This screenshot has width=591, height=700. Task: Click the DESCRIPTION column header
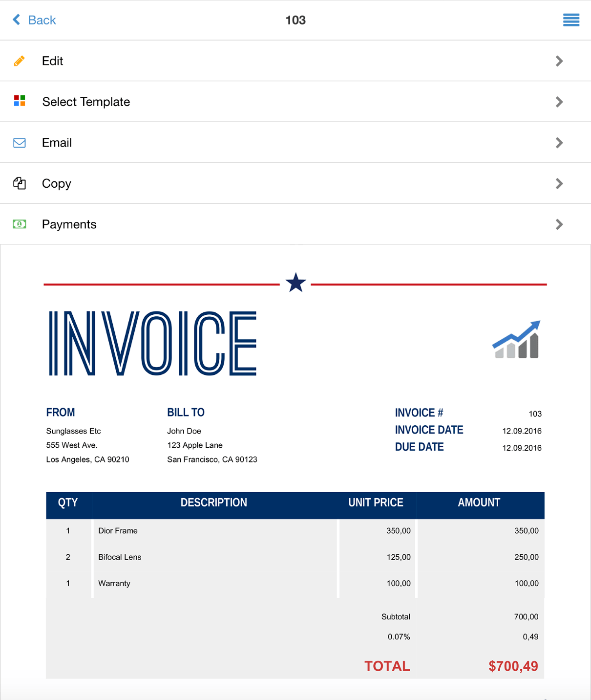click(x=214, y=503)
